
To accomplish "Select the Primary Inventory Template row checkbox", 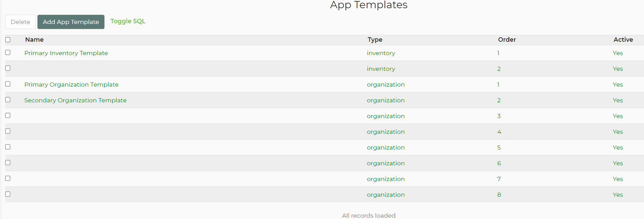I will (8, 52).
